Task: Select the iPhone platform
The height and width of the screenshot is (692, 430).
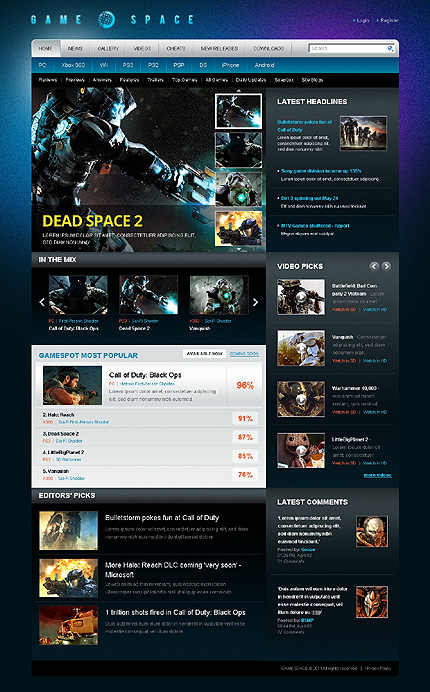Action: pos(230,65)
